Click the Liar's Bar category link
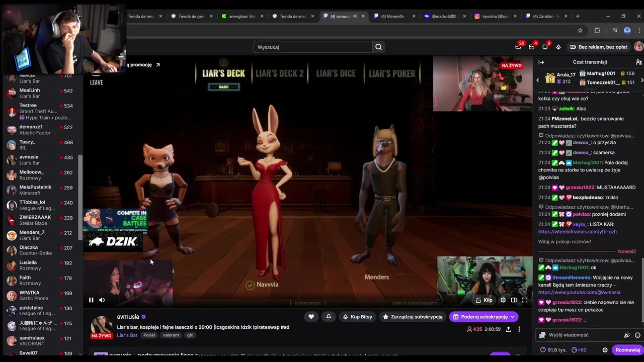644x362 pixels. click(127, 335)
